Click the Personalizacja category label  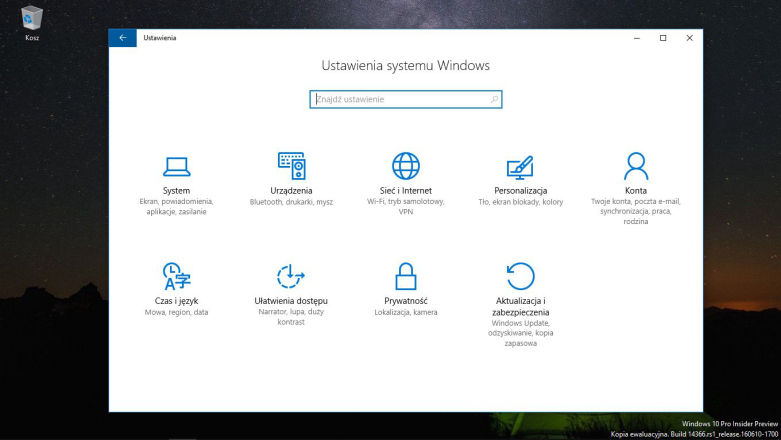[x=521, y=191]
